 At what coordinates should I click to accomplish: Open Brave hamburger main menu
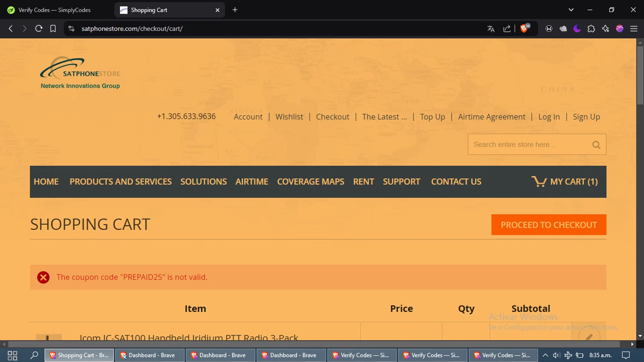(634, 29)
